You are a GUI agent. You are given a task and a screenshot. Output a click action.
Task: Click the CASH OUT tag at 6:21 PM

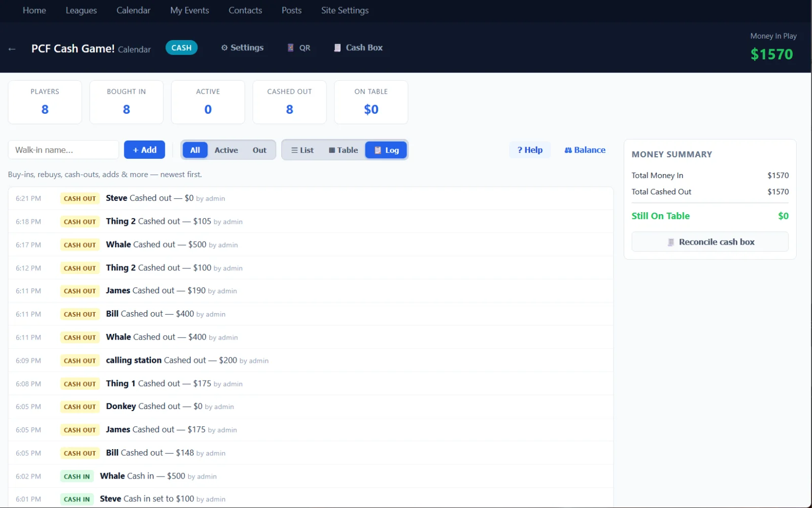point(80,198)
